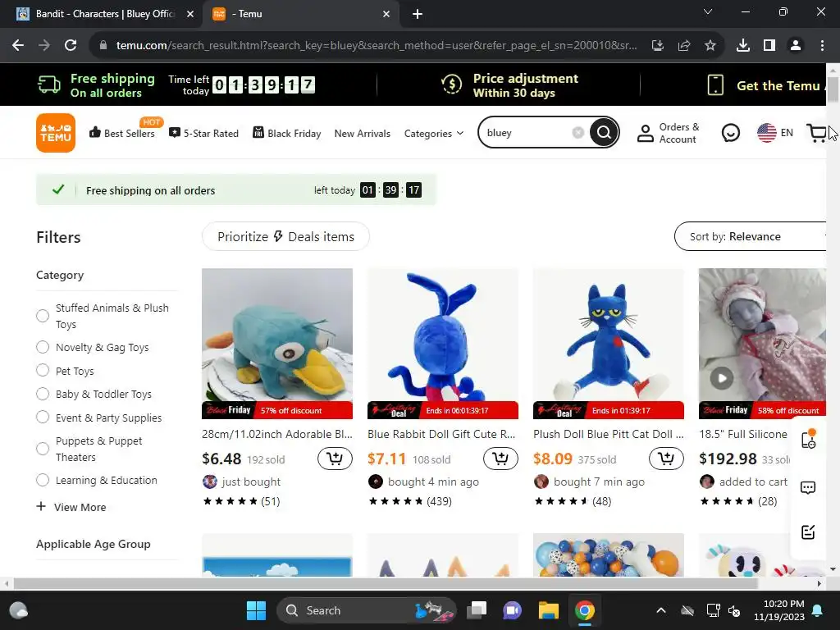The image size is (840, 630).
Task: Open the Black Friday page
Action: click(286, 133)
